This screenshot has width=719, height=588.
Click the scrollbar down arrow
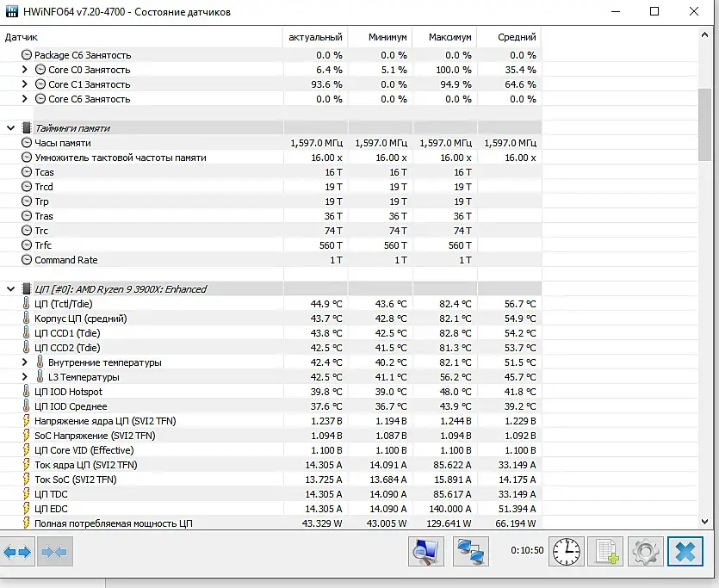point(704,522)
